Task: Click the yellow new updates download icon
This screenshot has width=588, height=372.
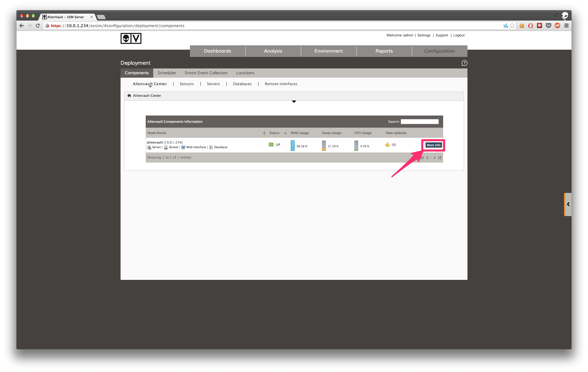Action: tap(388, 145)
